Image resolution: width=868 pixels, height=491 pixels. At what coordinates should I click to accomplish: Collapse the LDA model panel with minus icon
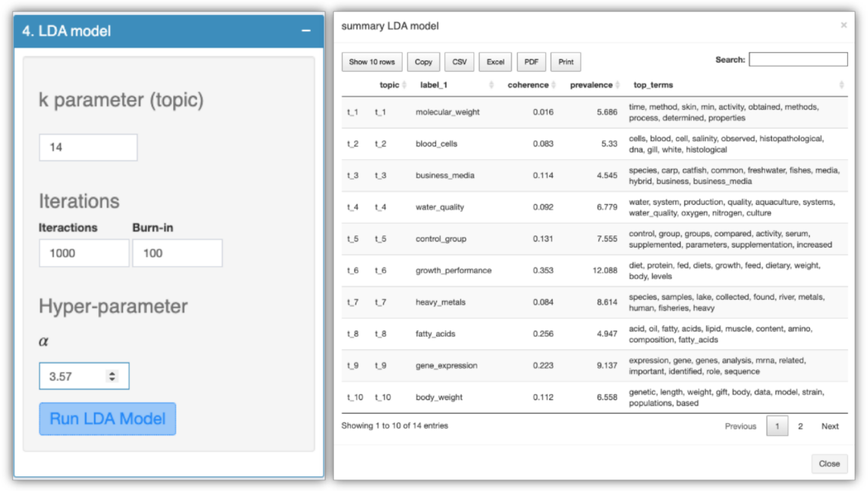pos(306,31)
